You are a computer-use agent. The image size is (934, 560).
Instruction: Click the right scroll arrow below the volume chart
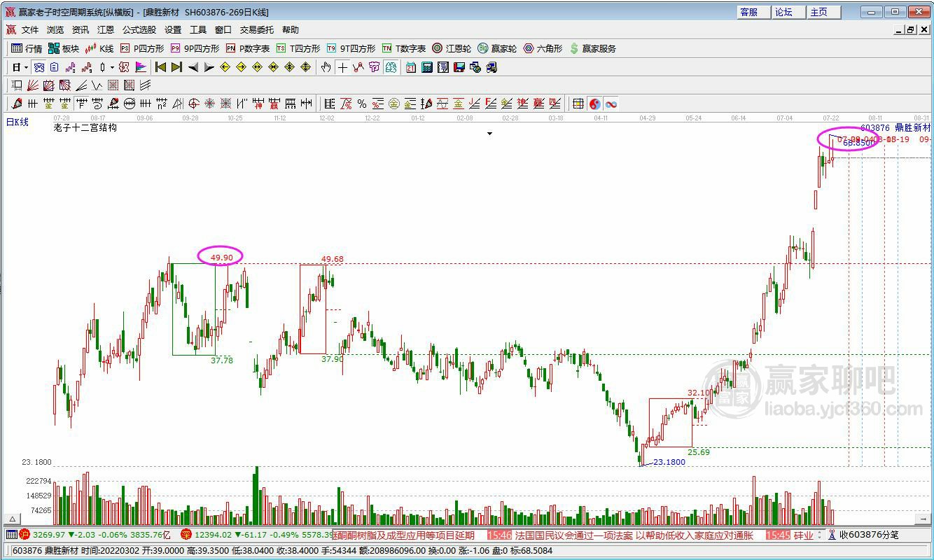[x=921, y=519]
